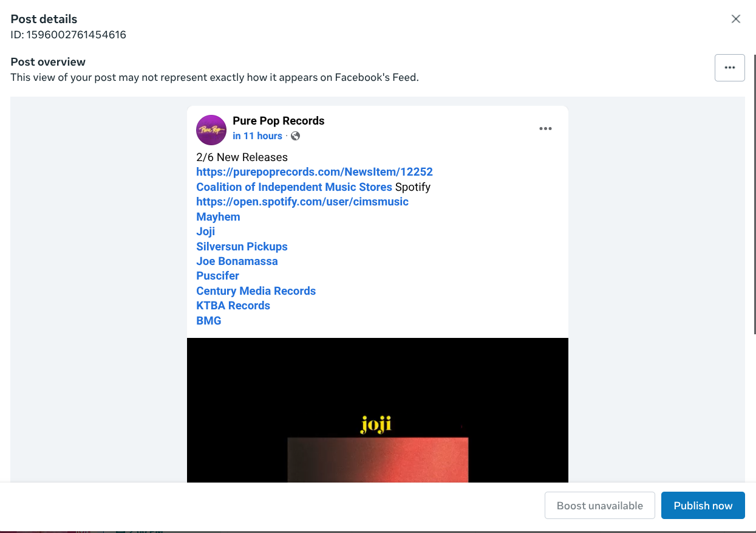Open the Pure Pop Records page name
The image size is (756, 533).
pyautogui.click(x=278, y=121)
